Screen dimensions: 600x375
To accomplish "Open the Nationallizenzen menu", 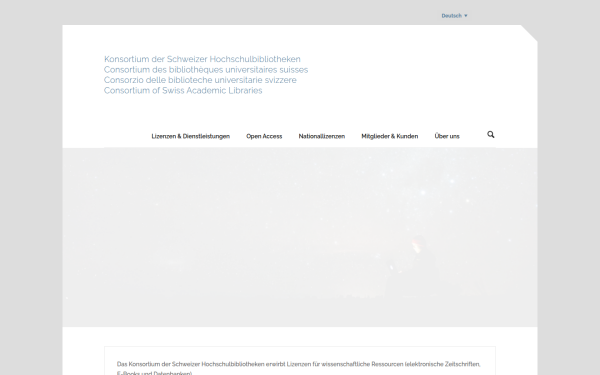I will pos(321,136).
